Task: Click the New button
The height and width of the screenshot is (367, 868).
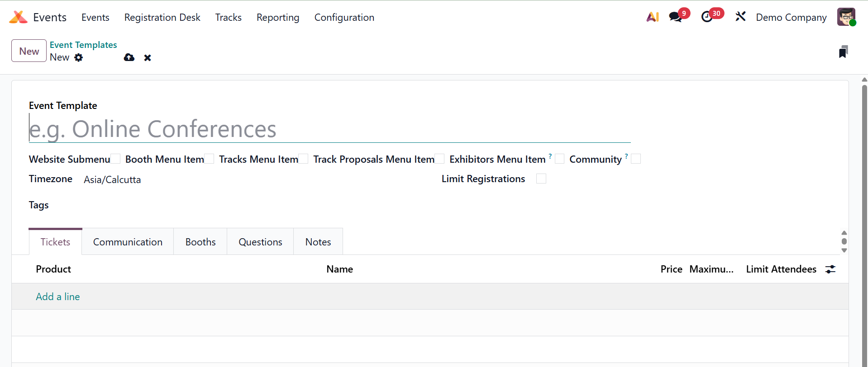Action: click(x=29, y=51)
